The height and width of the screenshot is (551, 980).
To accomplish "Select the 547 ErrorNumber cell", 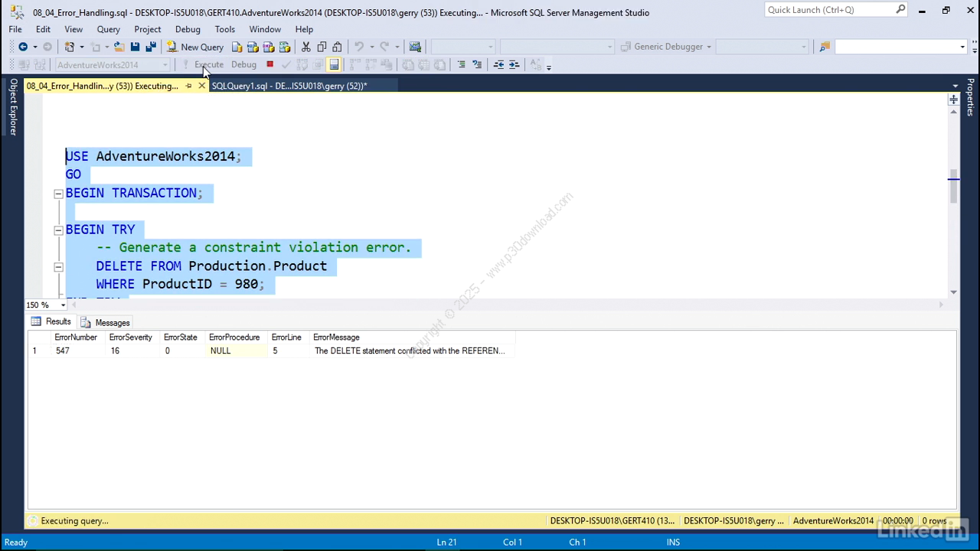I will click(x=78, y=350).
